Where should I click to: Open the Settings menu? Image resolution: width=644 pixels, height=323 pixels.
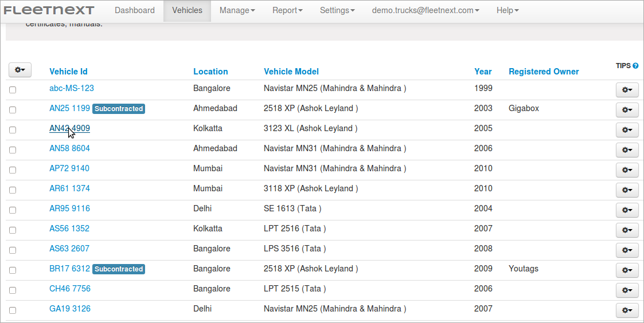pyautogui.click(x=337, y=11)
